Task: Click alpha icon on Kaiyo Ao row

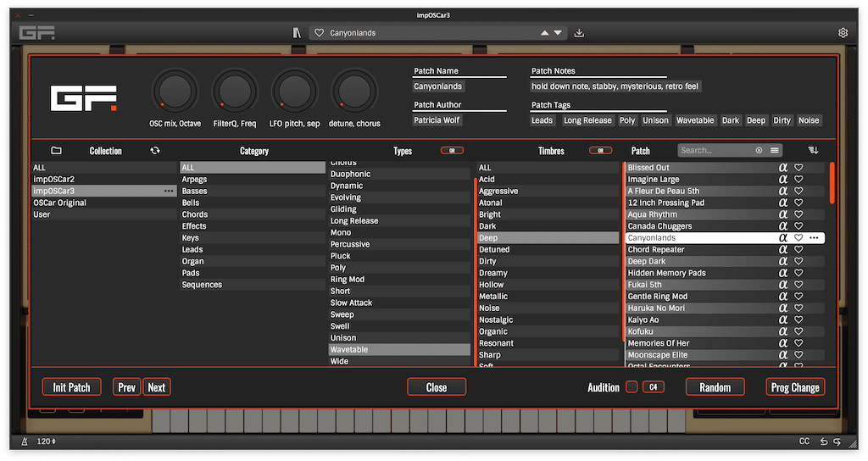Action: (782, 319)
